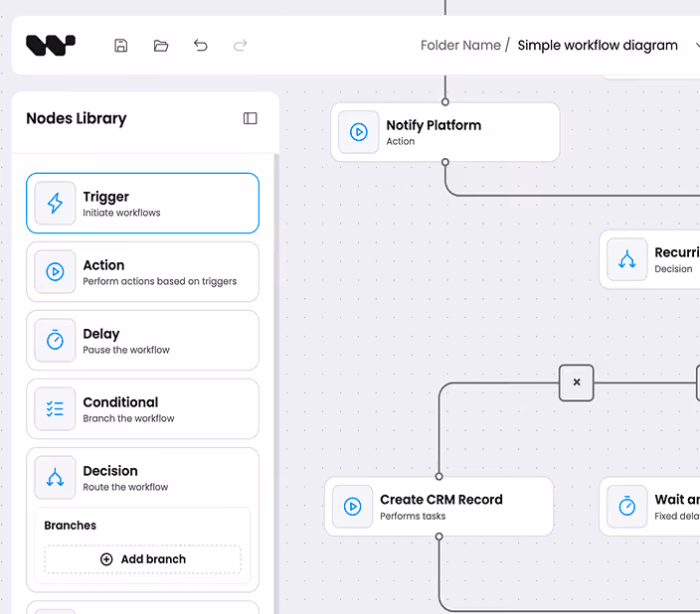Screen dimensions: 700x614
Task: Undo last action with the undo arrow
Action: [201, 45]
